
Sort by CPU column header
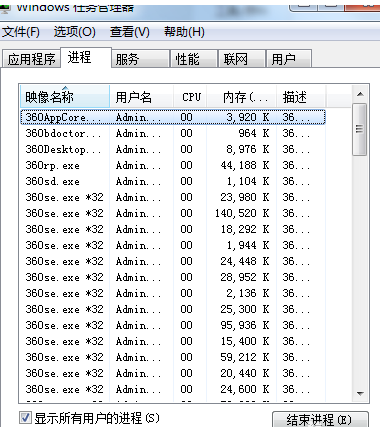click(190, 97)
